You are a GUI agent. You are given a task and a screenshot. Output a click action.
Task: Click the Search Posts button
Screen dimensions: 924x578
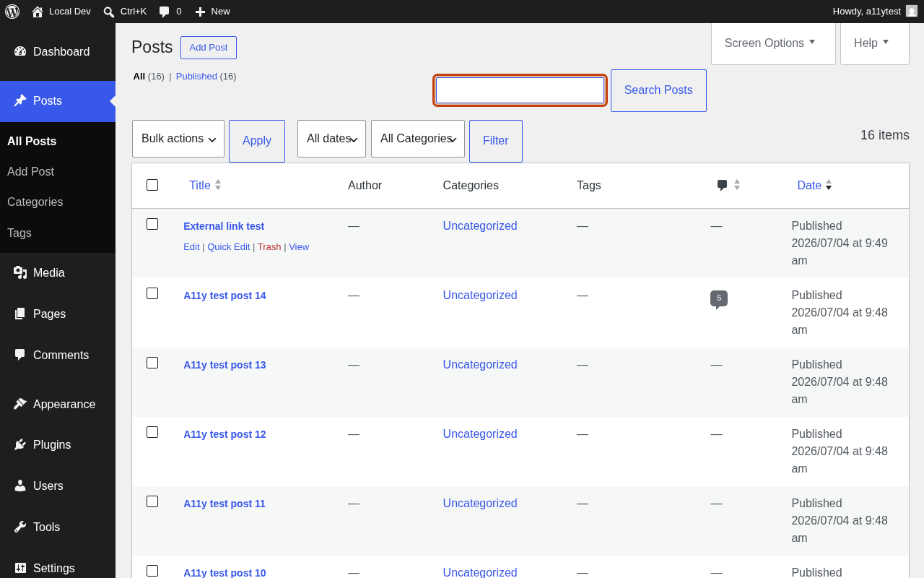(x=658, y=90)
